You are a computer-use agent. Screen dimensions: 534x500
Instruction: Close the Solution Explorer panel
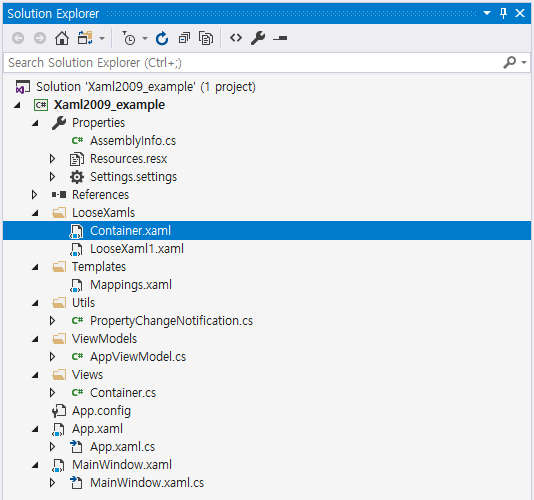(x=520, y=13)
